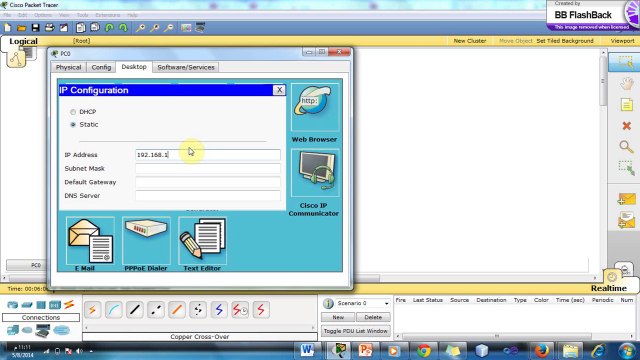Select the End Devices category
The image size is (640, 360).
[13, 330]
